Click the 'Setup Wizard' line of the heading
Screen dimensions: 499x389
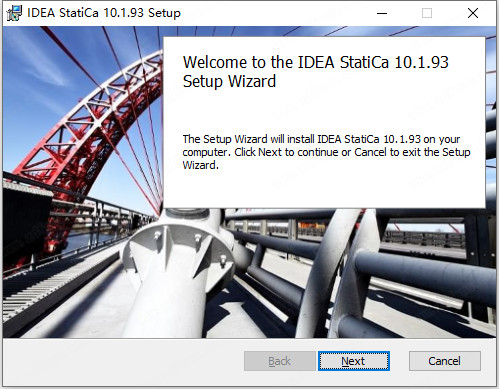tap(229, 81)
